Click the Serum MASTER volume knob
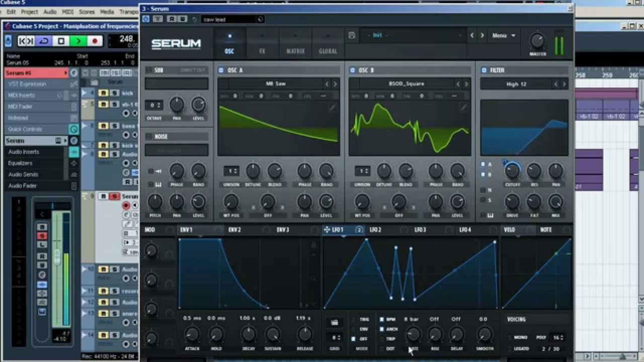 pos(537,41)
